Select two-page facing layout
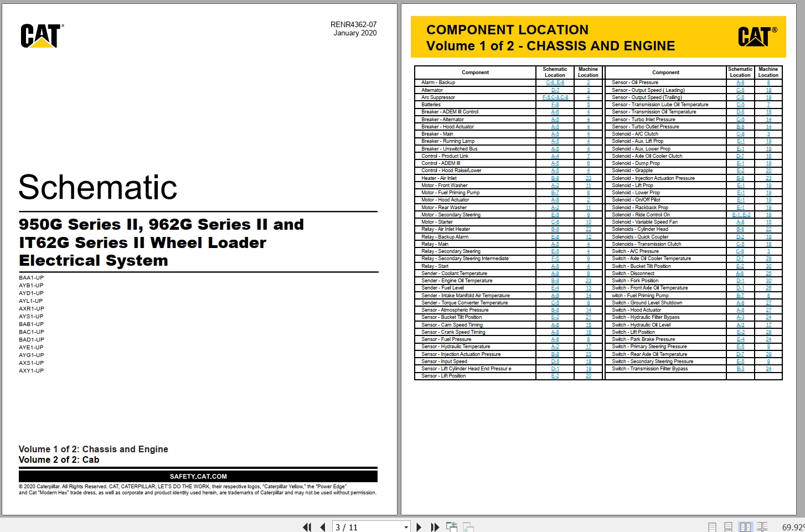Screen dimensions: 805x532 click(745, 527)
